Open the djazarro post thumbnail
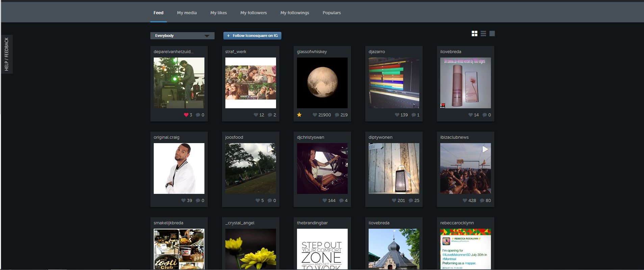This screenshot has width=644, height=270. (394, 83)
